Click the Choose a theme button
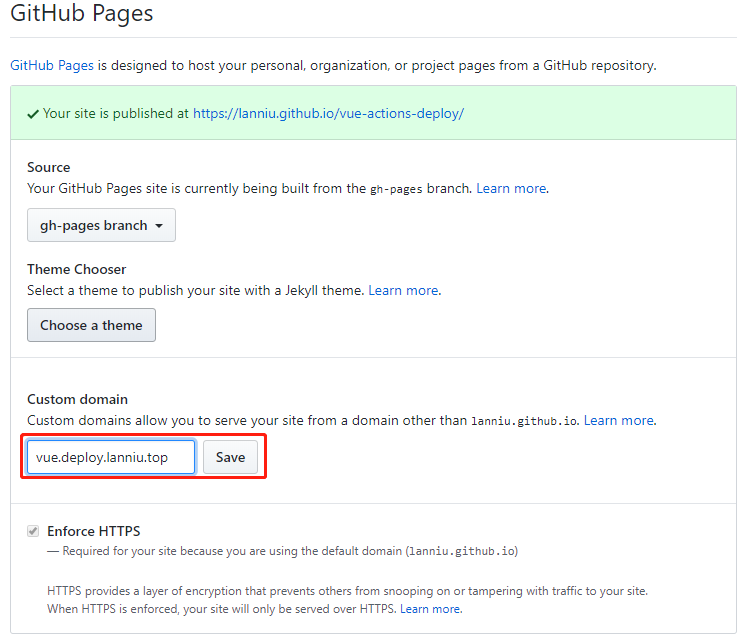 pos(91,325)
